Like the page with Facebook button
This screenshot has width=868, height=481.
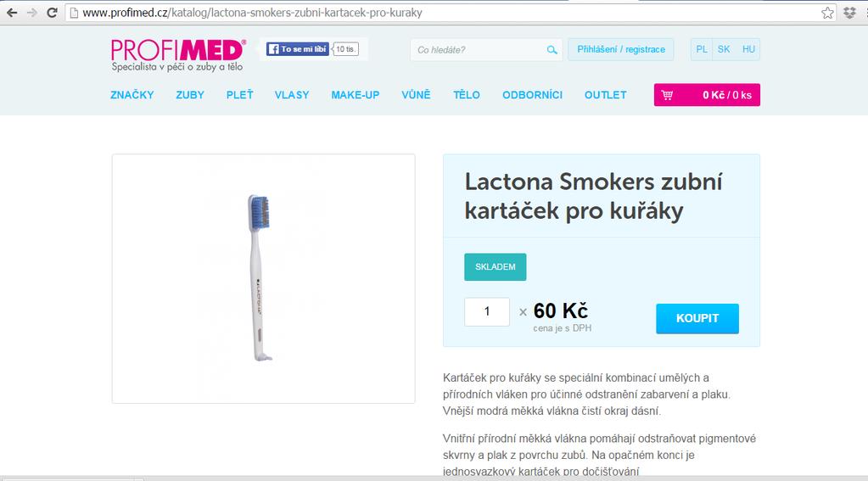(x=298, y=49)
